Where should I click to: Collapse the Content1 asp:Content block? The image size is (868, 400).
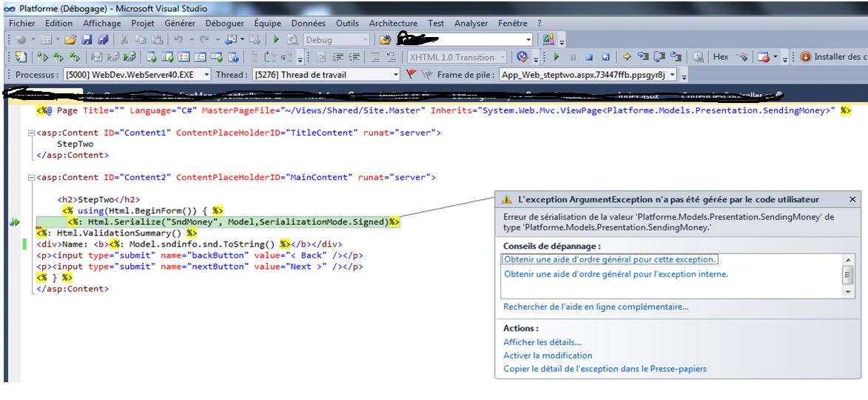30,133
